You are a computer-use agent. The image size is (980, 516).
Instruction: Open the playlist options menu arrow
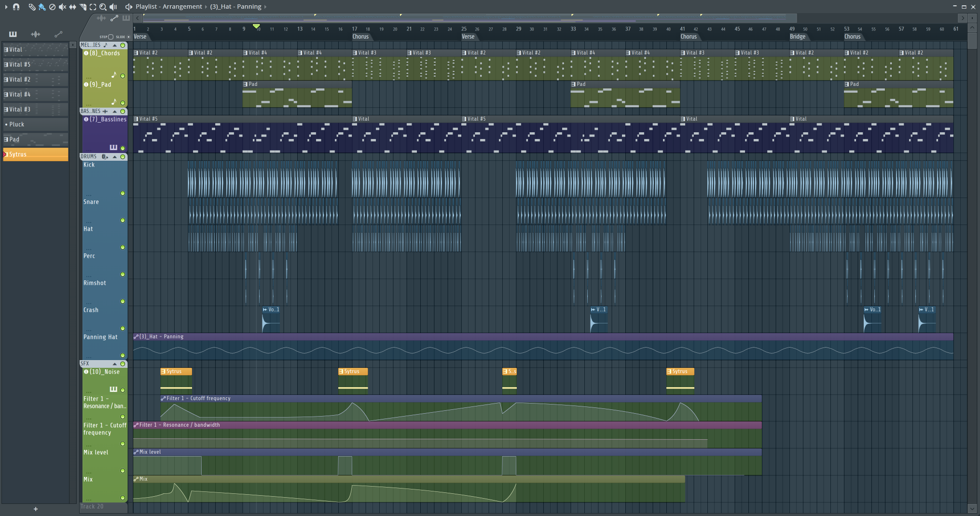click(x=6, y=7)
